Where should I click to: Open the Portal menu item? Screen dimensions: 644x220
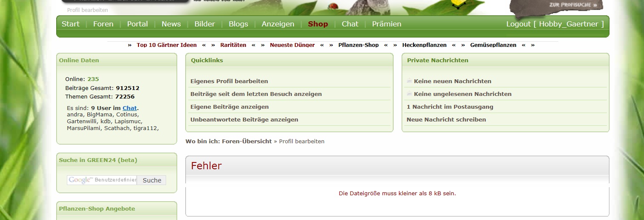[137, 24]
